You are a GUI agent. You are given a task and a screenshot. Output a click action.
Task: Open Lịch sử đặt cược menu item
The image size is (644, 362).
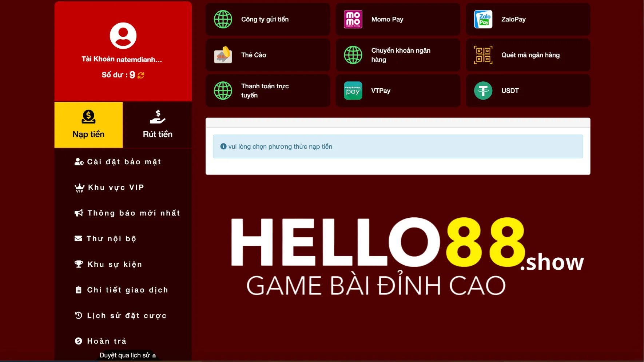coord(123,315)
